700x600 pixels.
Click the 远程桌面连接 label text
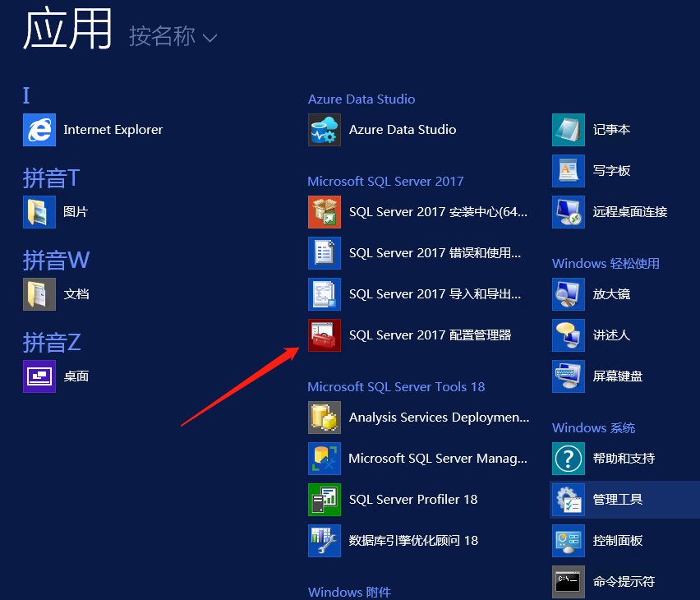click(630, 212)
